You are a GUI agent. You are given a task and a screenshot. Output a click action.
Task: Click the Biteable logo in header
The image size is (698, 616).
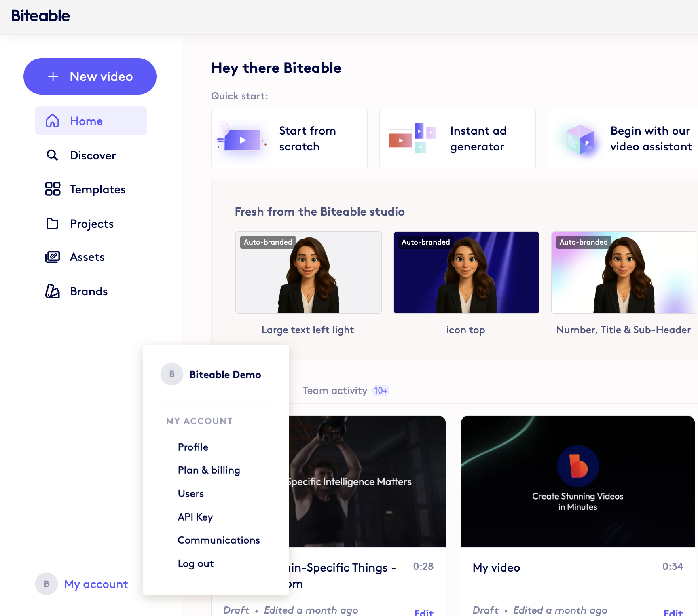point(40,16)
